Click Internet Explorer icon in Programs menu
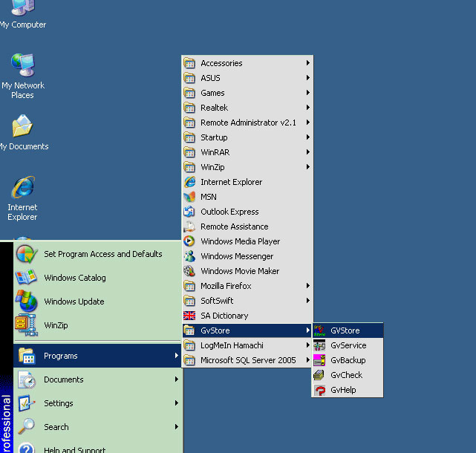This screenshot has width=476, height=453. tap(189, 182)
